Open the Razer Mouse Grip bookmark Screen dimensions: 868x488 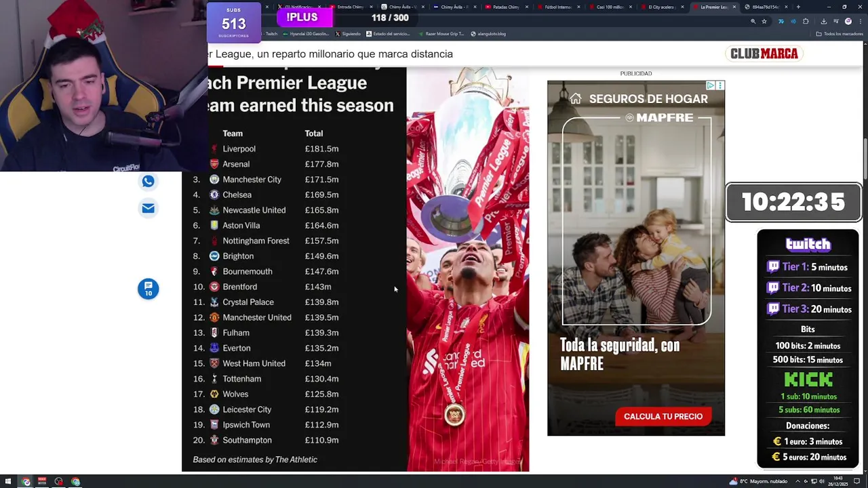click(x=441, y=34)
